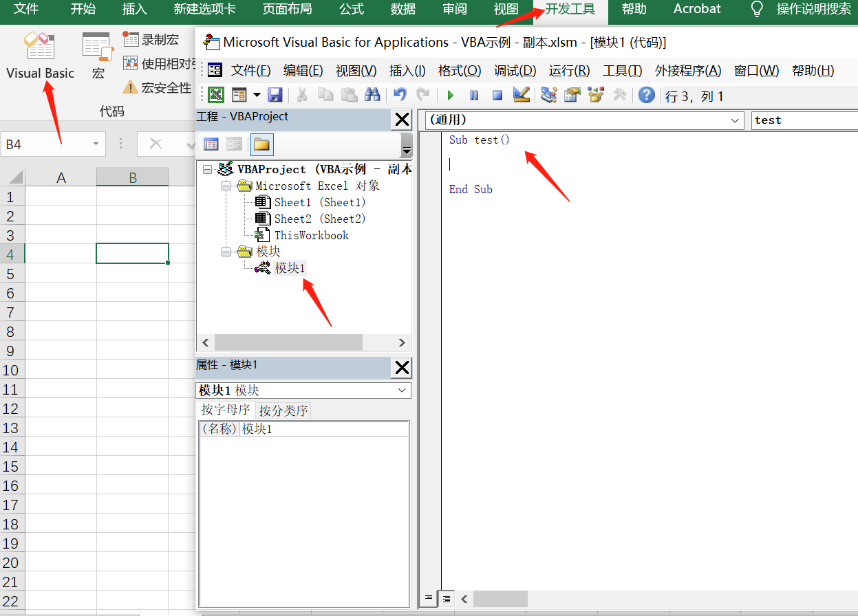The height and width of the screenshot is (616, 858).
Task: Switch to the 页面布局 ribbon tab
Action: 287,10
